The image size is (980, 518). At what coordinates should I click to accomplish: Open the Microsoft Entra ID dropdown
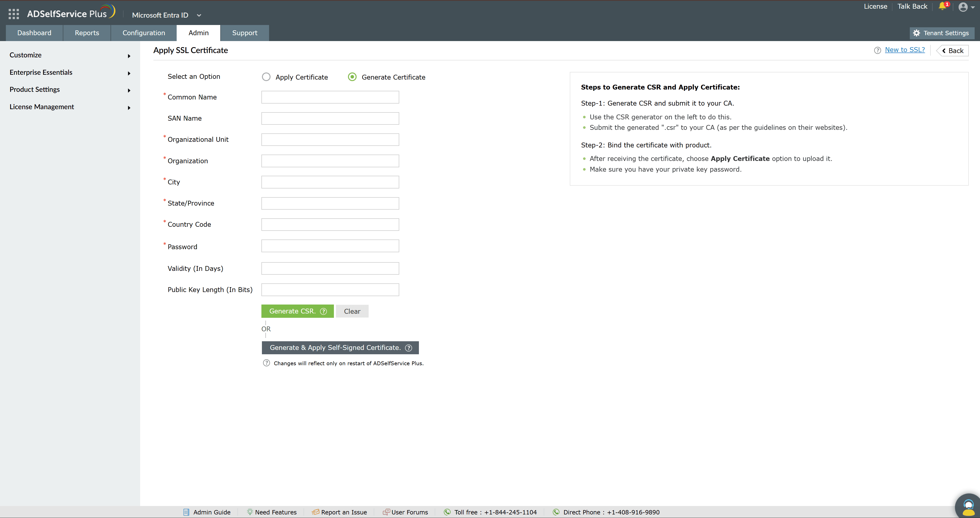[x=167, y=15]
